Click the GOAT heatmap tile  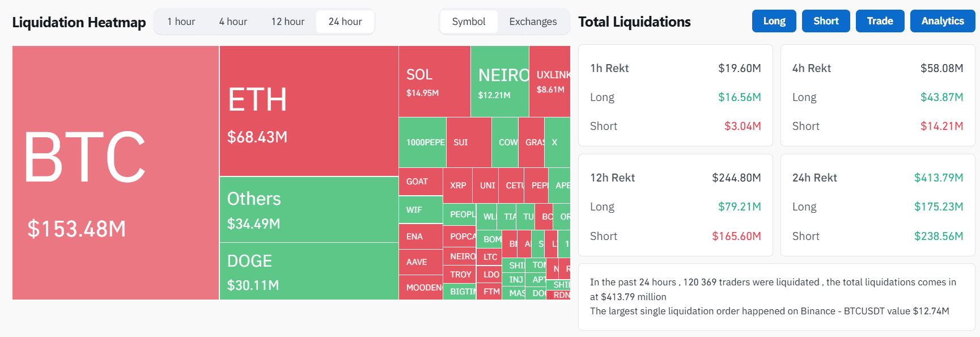click(421, 182)
